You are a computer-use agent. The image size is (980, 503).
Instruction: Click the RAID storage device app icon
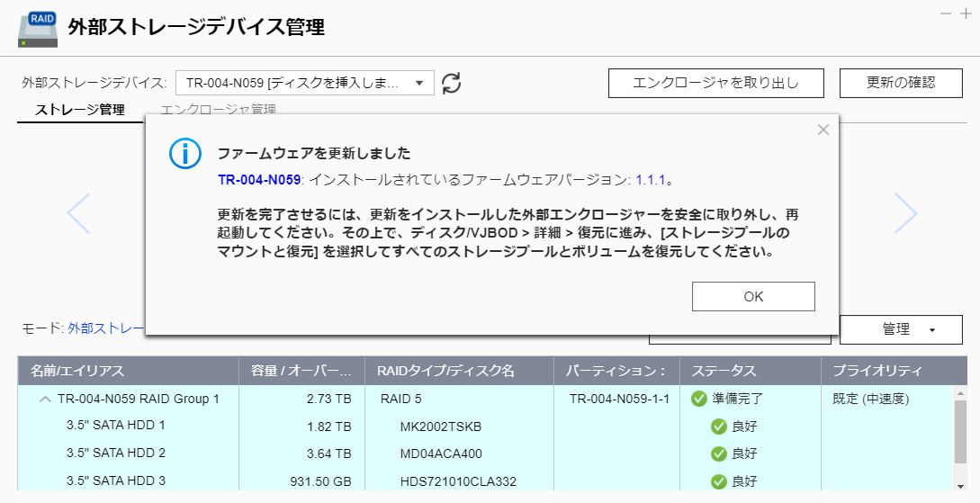(38, 28)
